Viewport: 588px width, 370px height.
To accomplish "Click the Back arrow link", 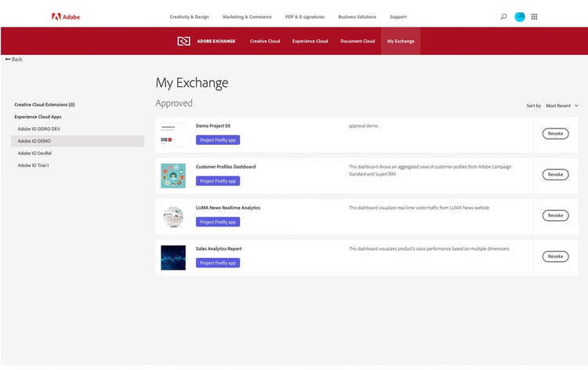I will 13,60.
